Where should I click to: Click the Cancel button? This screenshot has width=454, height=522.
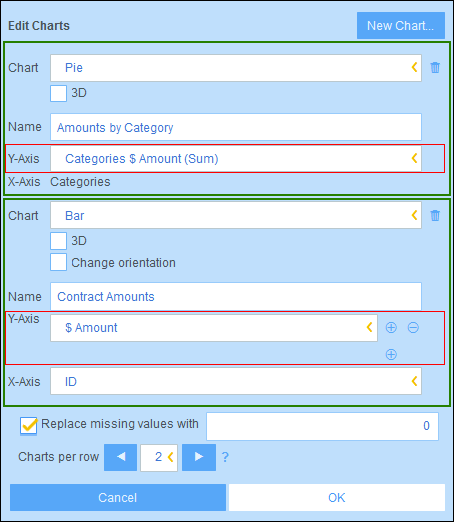tap(118, 498)
